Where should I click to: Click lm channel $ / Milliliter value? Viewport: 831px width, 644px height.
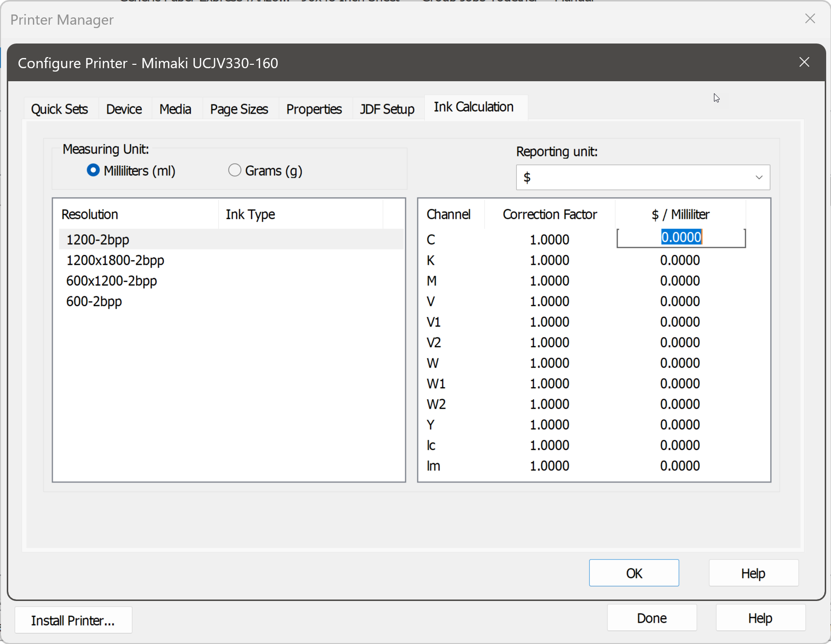click(680, 466)
